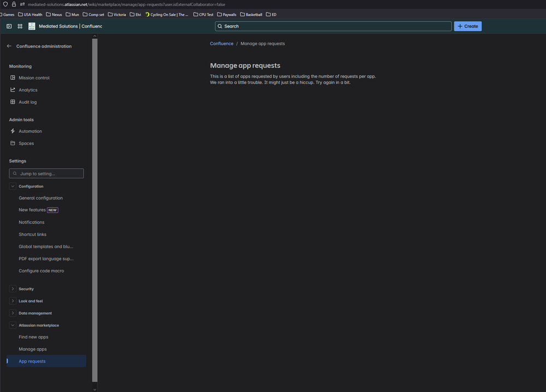
Task: Click the Confluence administration back link
Action: (44, 46)
